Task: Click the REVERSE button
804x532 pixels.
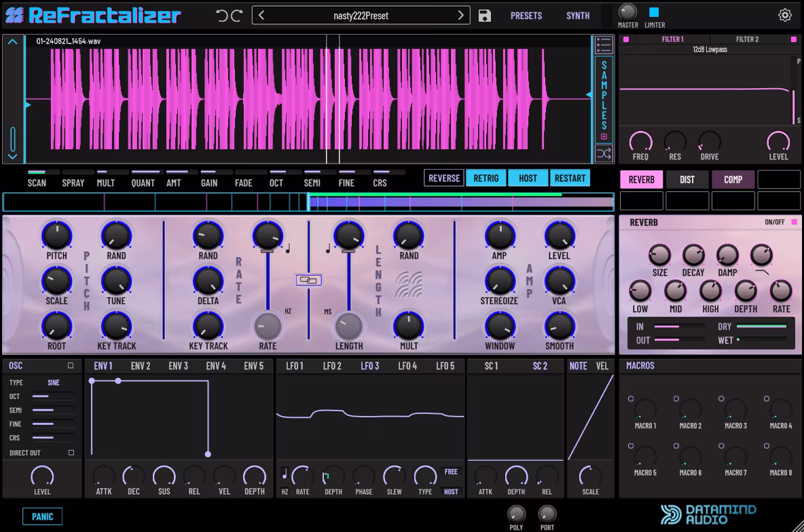Action: [443, 178]
